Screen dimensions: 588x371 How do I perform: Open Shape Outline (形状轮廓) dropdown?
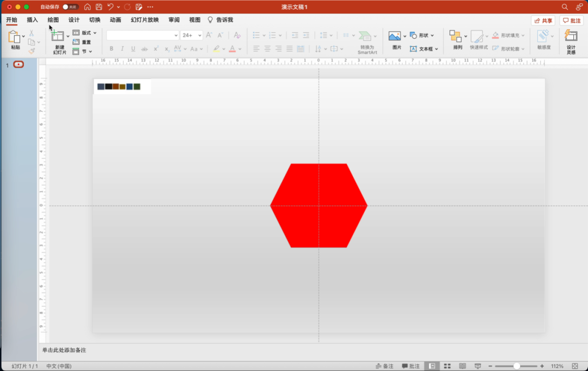(508, 49)
